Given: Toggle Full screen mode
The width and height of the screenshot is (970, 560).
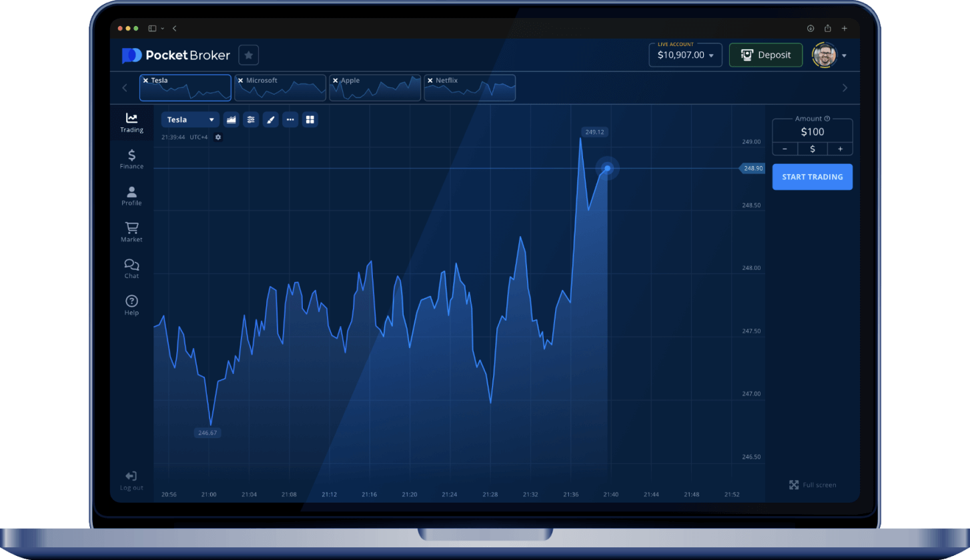Looking at the screenshot, I should (813, 485).
